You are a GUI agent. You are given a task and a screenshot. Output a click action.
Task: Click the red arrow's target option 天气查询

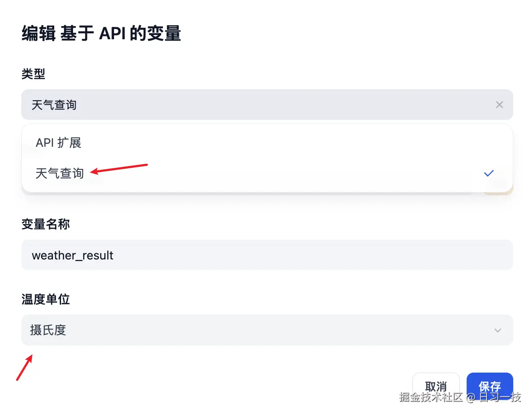tap(59, 173)
